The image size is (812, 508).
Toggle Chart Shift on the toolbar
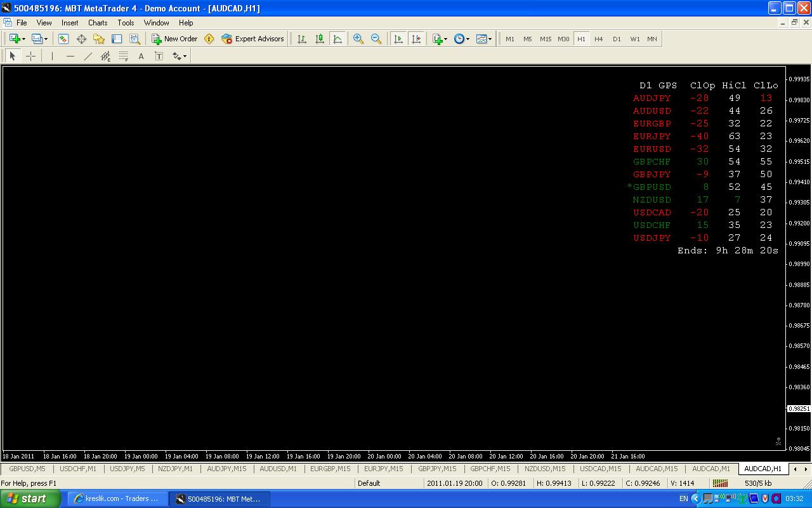click(416, 39)
